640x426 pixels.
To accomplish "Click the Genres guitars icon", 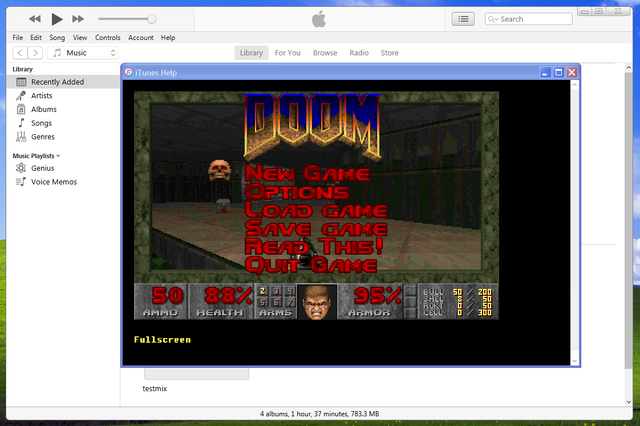I will click(21, 137).
